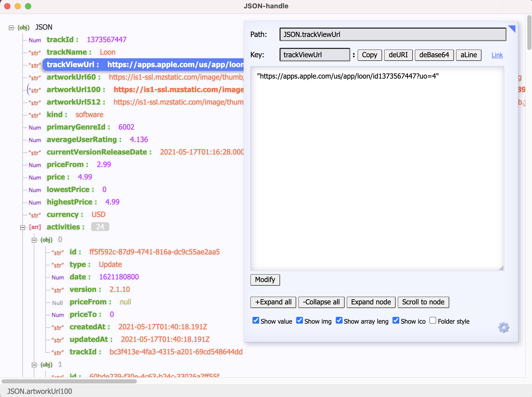Click the Num type icon beside primaryGenreId

[x=35, y=127]
